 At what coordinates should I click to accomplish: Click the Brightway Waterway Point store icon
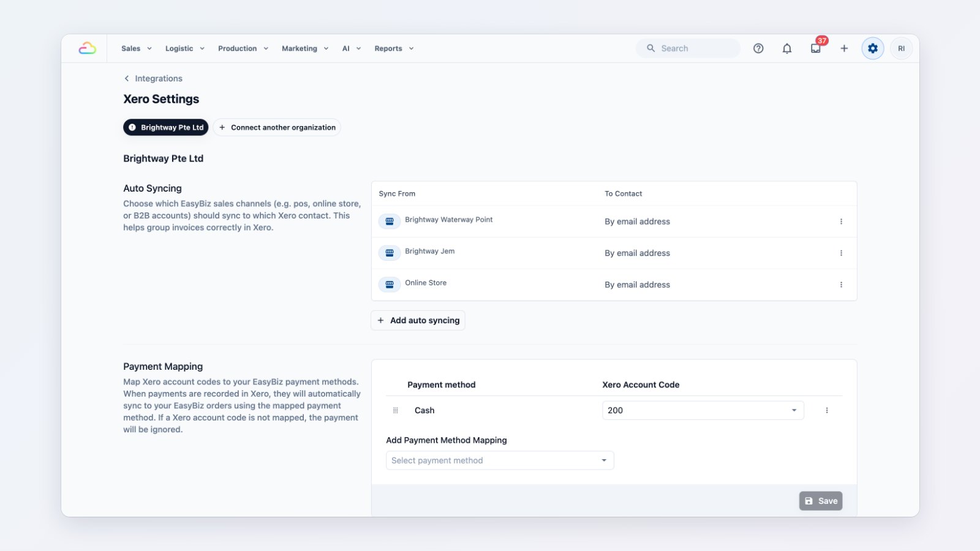click(x=390, y=221)
